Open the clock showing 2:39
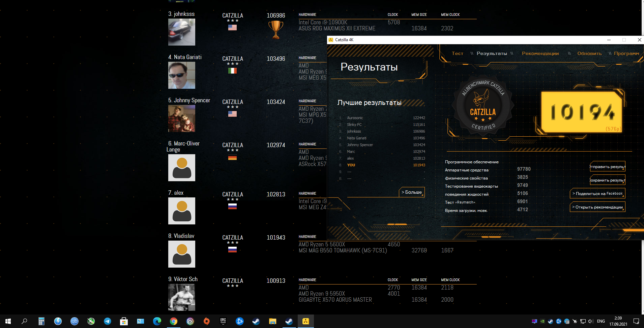 (618, 321)
